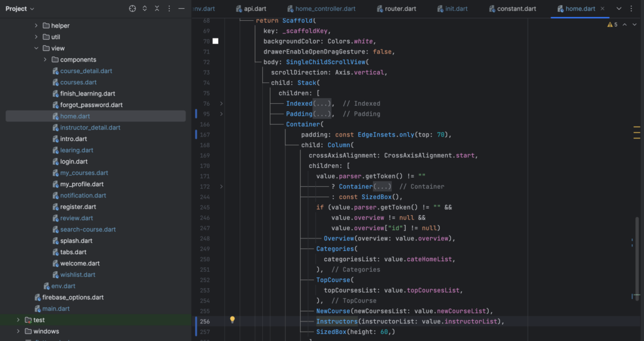The height and width of the screenshot is (341, 644).
Task: Switch to api.dart editor tab
Action: (251, 9)
